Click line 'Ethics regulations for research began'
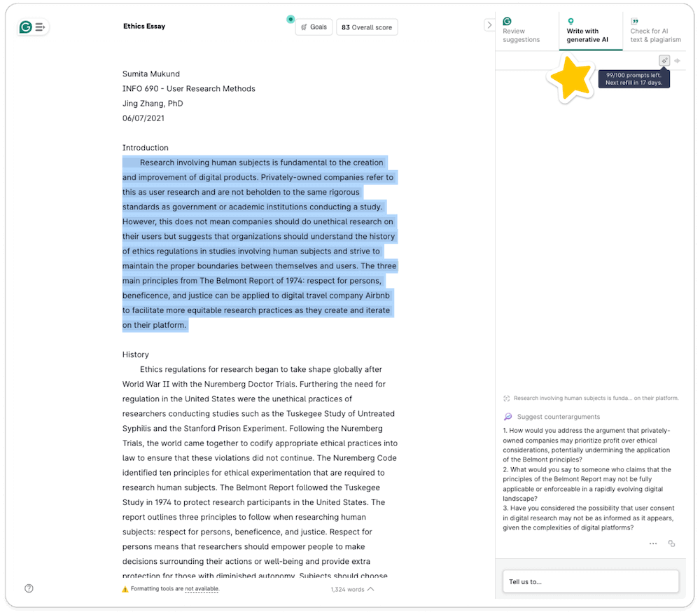Screen dimensions: 700x615 260,369
